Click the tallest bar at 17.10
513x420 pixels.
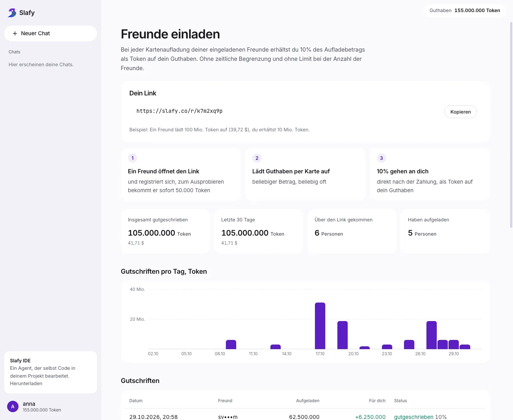point(320,326)
